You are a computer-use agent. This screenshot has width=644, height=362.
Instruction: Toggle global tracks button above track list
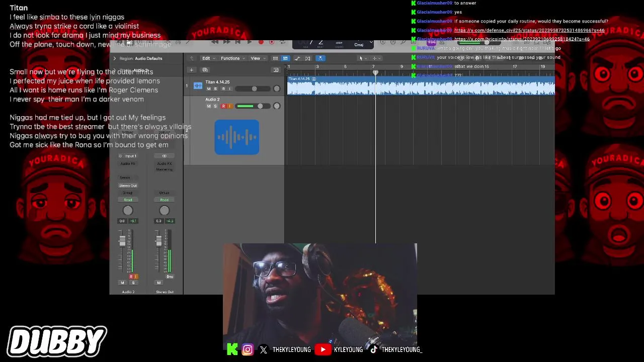(276, 70)
